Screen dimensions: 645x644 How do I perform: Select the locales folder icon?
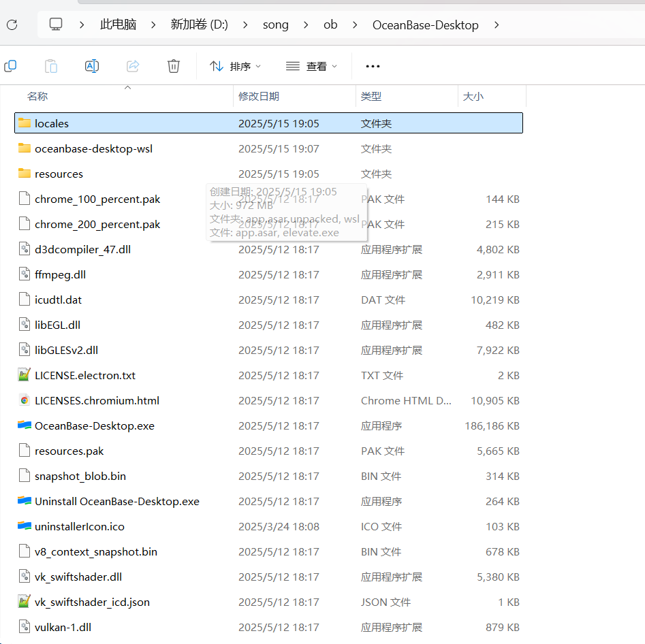25,123
